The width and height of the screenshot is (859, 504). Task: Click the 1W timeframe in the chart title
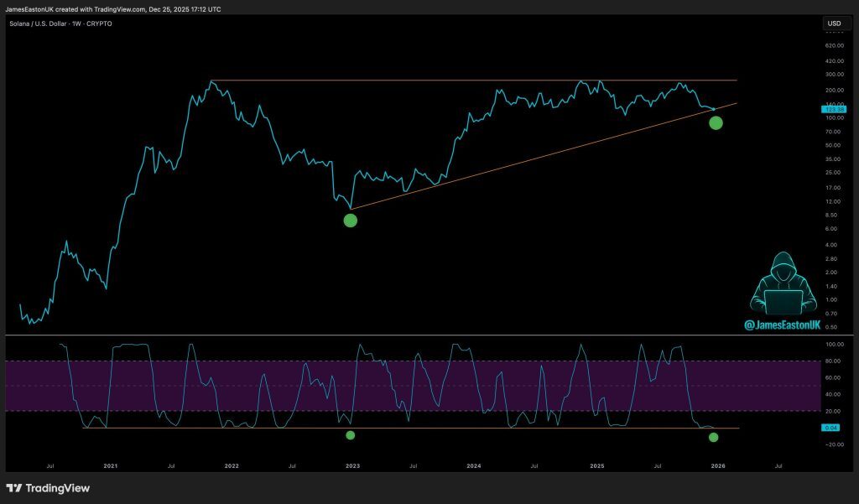pyautogui.click(x=75, y=23)
